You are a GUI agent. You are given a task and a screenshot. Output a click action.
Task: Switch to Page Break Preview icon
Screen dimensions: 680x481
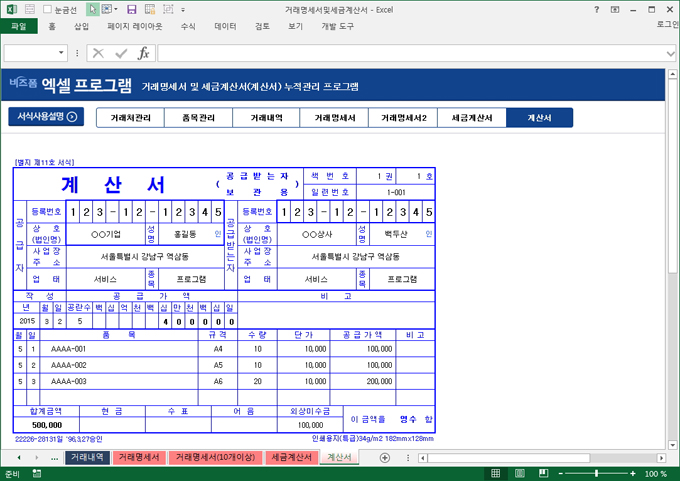pos(543,474)
